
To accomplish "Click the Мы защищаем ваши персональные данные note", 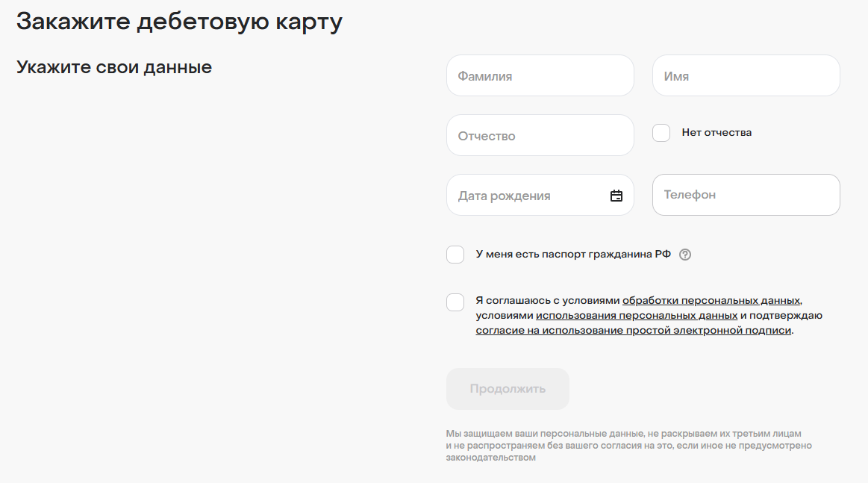I will pos(628,446).
